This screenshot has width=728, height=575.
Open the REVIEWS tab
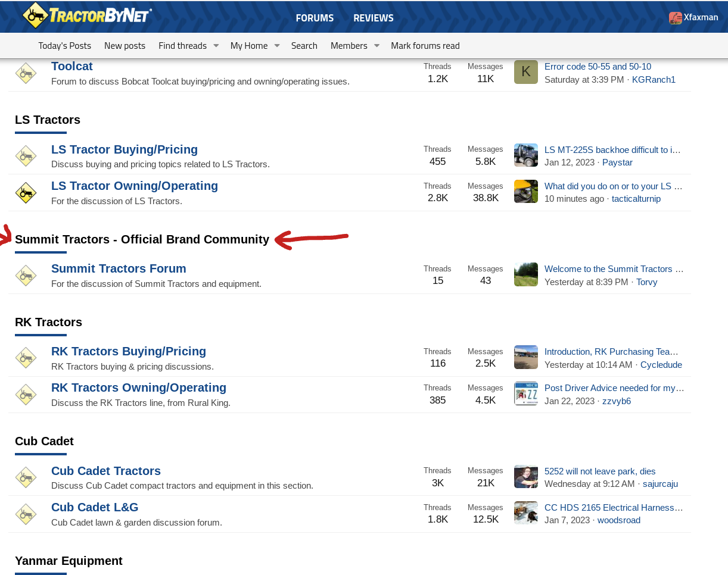click(374, 18)
